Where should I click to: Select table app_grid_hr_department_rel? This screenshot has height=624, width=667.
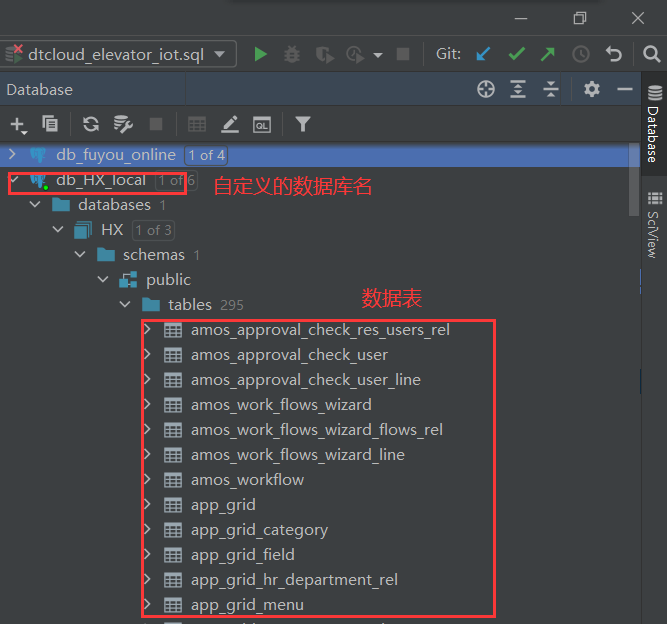point(294,580)
